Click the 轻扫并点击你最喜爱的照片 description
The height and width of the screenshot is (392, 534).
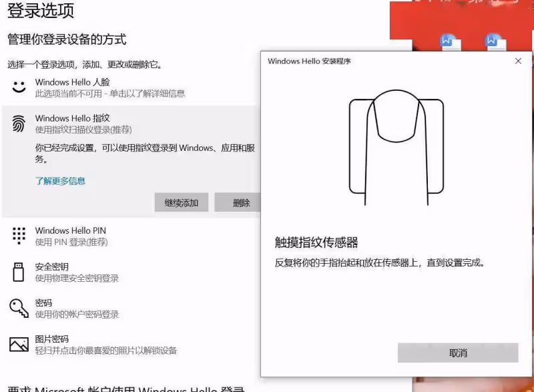point(106,350)
